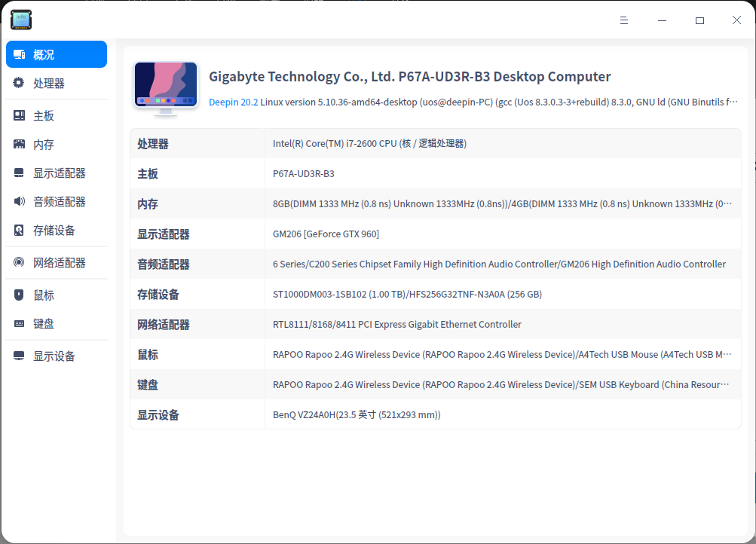Click the BenQ VZ24A0H monitor value

pos(357,415)
